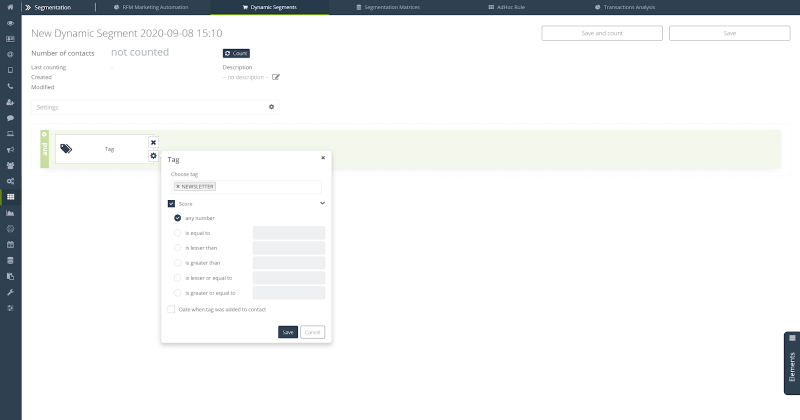Screen dimensions: 800x420
Task: Open the contact card icon in the sidebar
Action: pyautogui.click(x=10, y=39)
